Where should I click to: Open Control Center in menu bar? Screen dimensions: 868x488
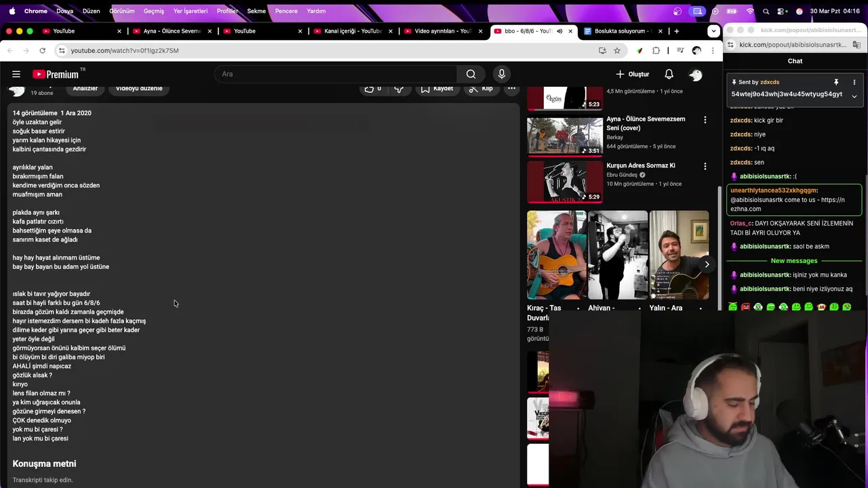pyautogui.click(x=782, y=11)
